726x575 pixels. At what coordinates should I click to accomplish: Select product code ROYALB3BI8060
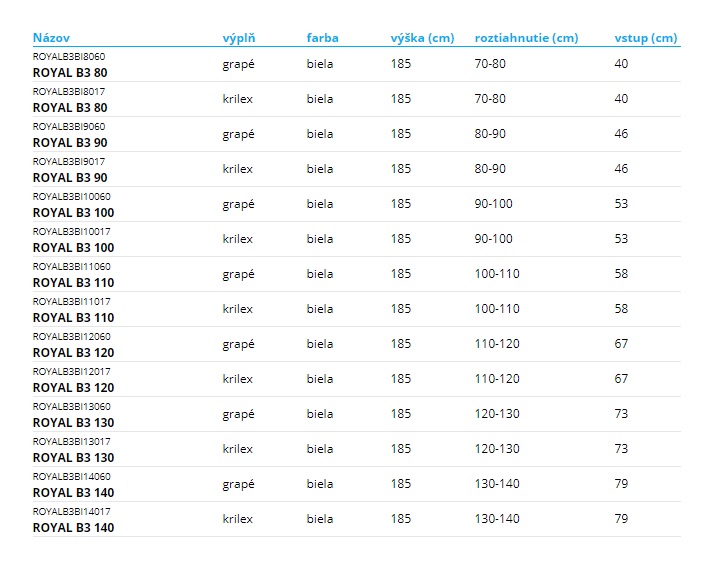(69, 57)
